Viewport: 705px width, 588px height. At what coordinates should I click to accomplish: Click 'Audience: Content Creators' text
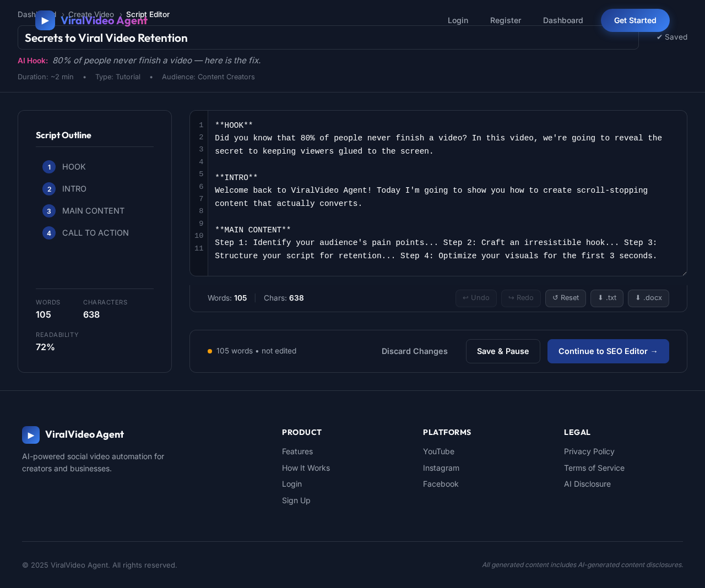[208, 77]
